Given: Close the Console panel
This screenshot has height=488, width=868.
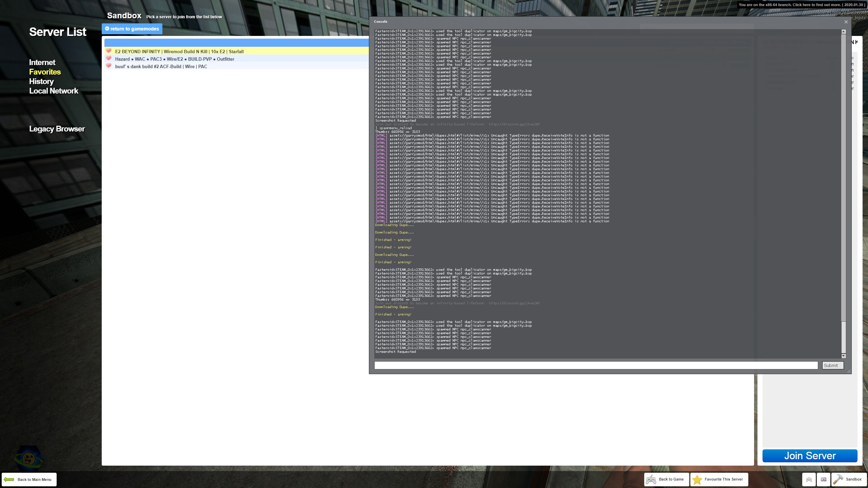Looking at the screenshot, I should pyautogui.click(x=846, y=21).
